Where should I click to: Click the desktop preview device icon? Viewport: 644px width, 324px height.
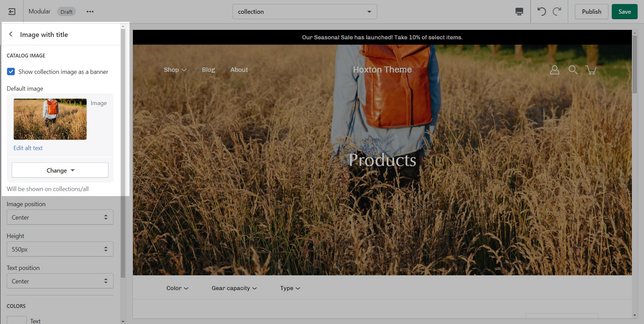coord(519,12)
